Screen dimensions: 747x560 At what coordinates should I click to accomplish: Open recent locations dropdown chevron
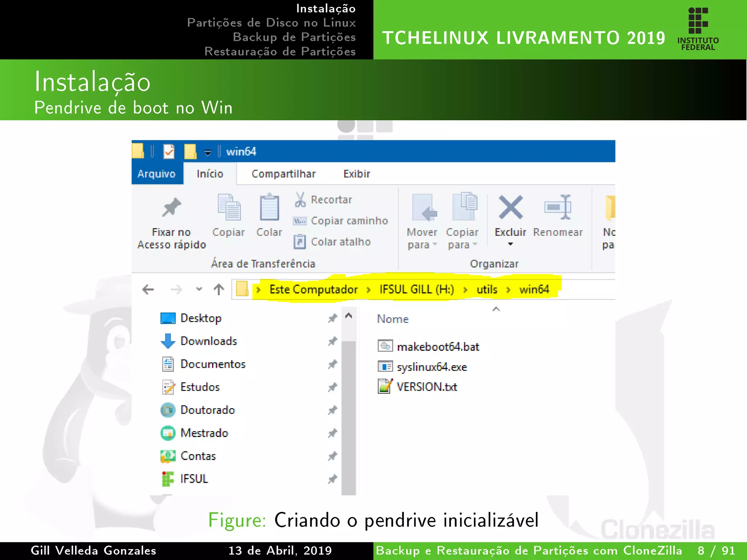coord(199,289)
